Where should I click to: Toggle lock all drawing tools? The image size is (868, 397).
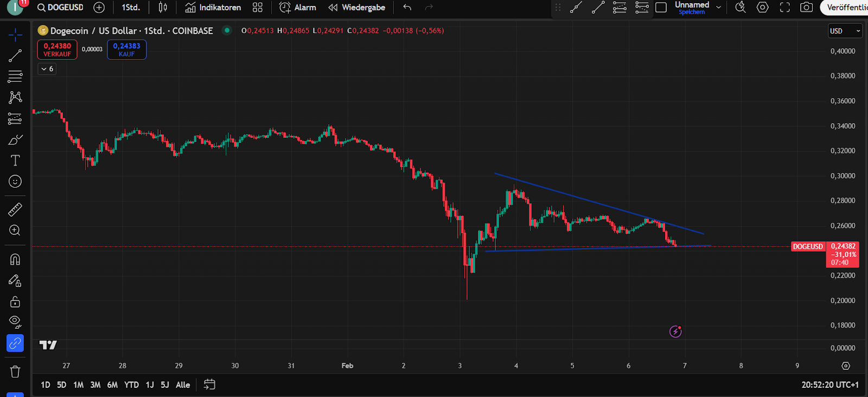coord(15,302)
